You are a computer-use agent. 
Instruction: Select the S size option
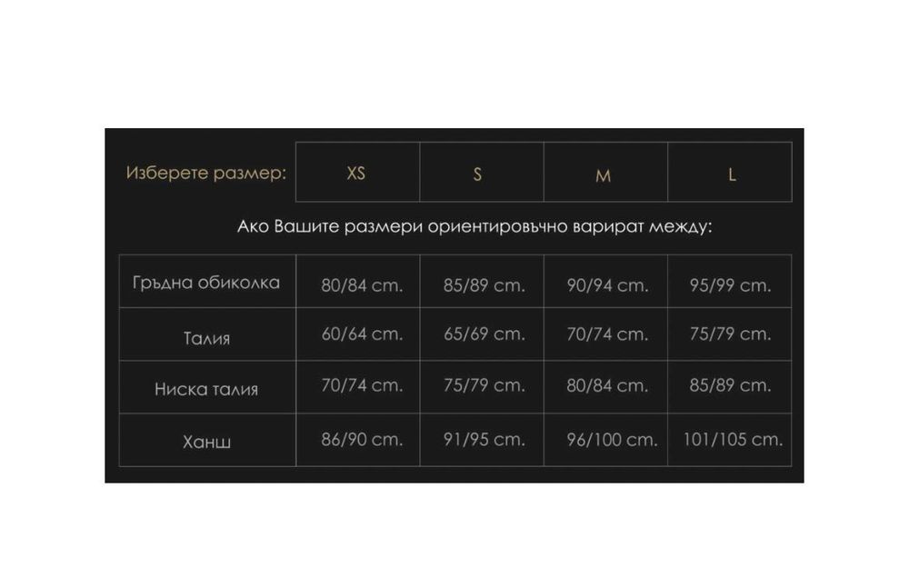[478, 174]
